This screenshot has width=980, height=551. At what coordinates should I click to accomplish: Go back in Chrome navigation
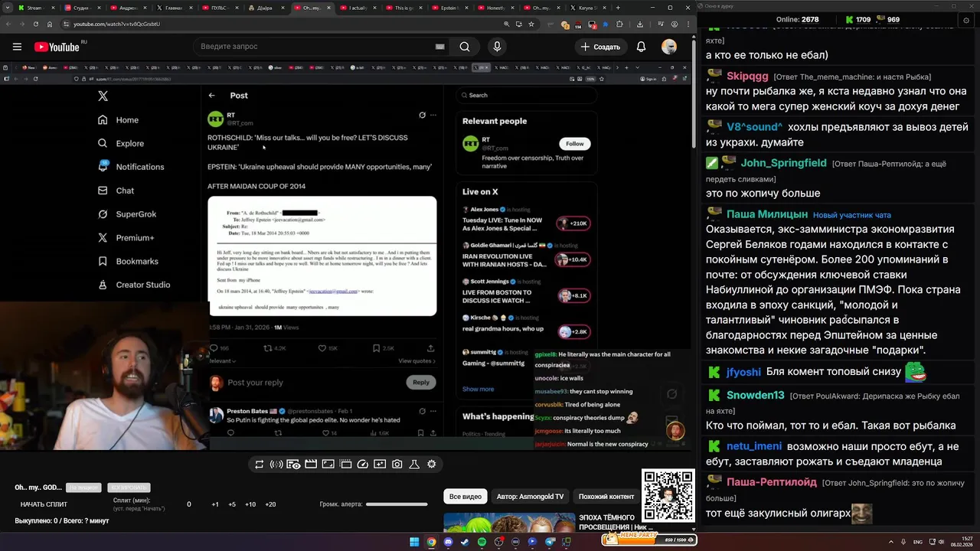click(x=9, y=24)
